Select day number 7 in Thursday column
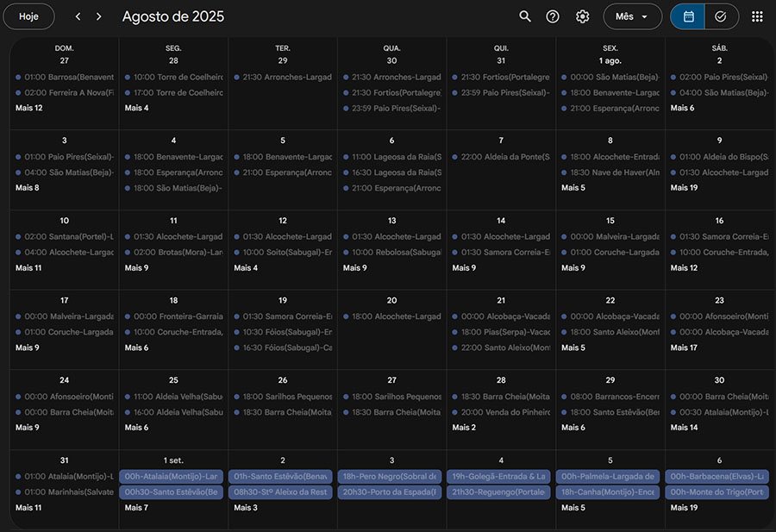776x532 pixels. coord(501,141)
